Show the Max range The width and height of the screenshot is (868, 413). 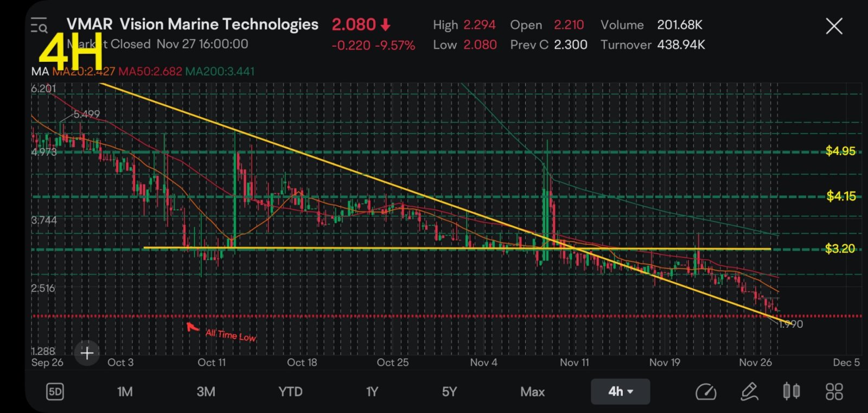click(532, 391)
